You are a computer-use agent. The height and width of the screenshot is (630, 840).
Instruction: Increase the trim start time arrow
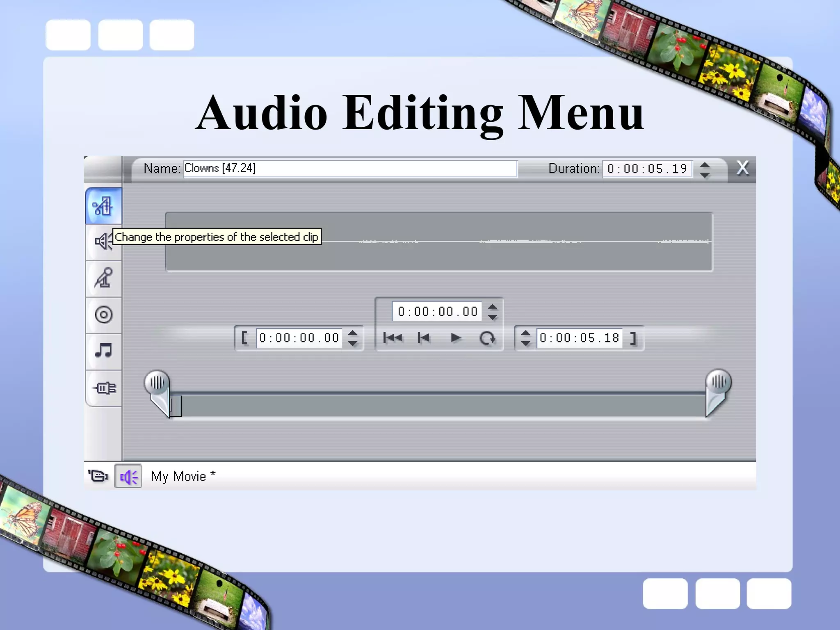point(353,333)
